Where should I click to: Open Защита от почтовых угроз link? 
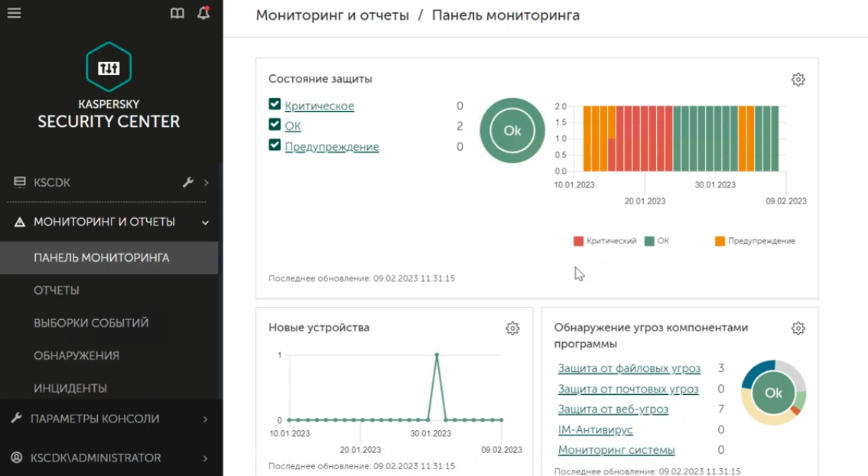click(x=628, y=389)
